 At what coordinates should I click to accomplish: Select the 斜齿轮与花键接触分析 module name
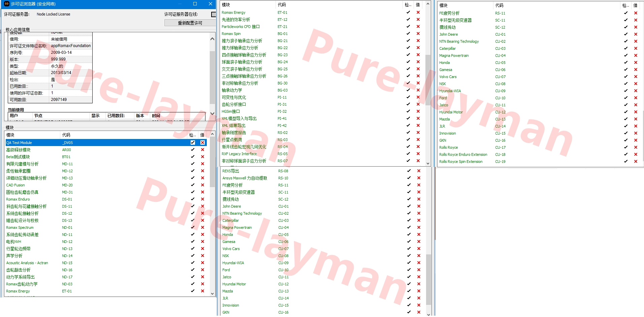pos(26,206)
